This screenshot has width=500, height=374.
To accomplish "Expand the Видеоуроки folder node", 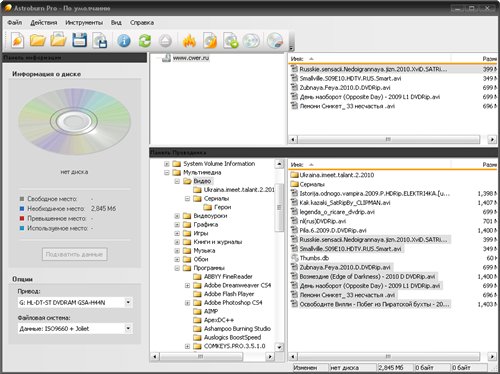I will [x=177, y=216].
